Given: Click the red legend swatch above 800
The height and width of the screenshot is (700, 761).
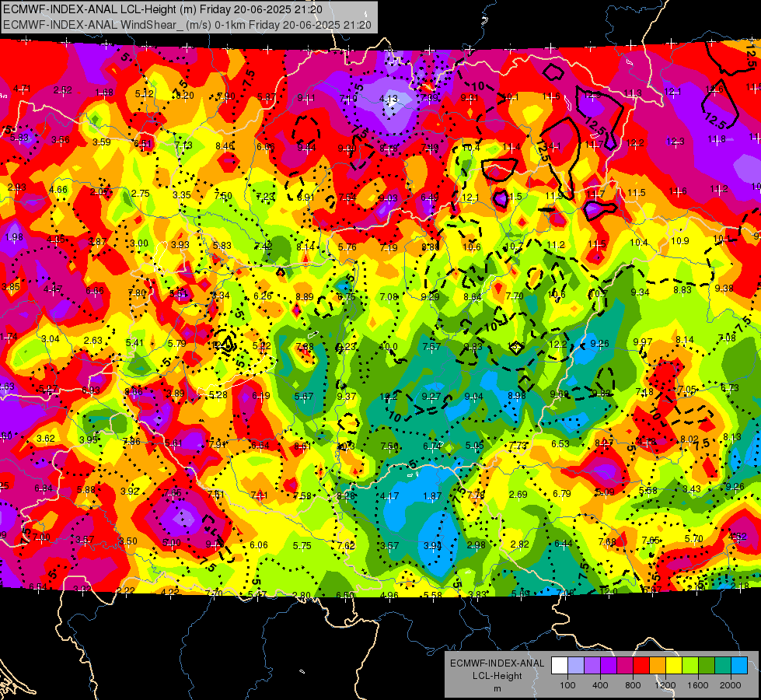Looking at the screenshot, I should point(641,666).
